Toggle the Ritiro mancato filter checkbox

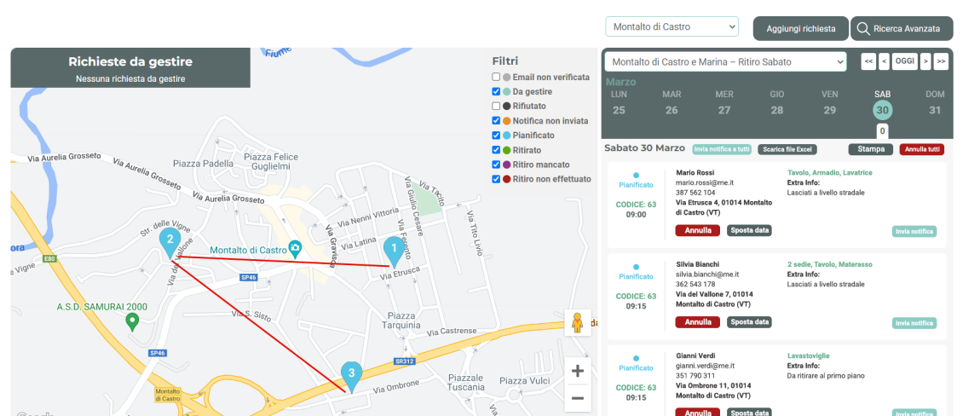[496, 165]
